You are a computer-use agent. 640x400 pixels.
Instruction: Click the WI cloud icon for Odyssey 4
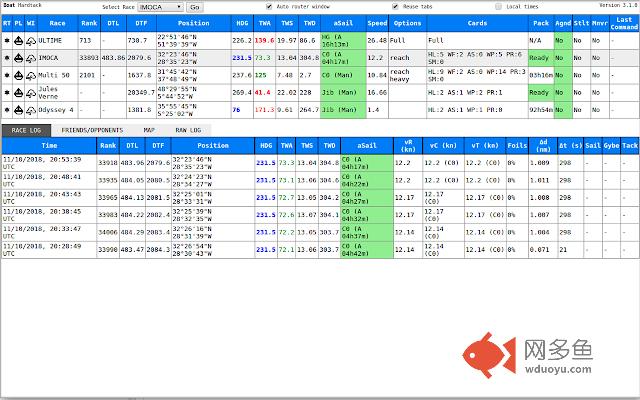[31, 110]
